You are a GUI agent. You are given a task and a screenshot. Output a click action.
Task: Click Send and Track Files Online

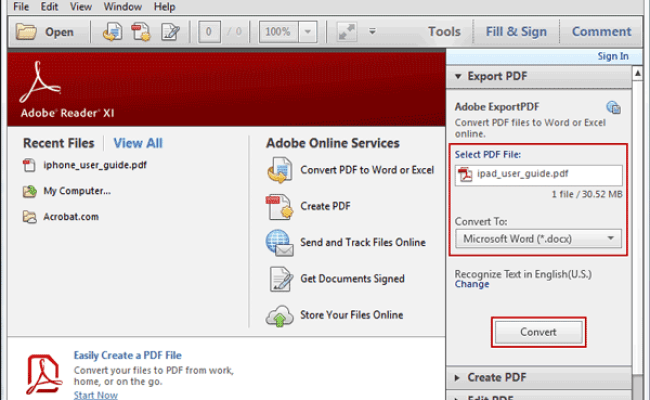click(x=363, y=242)
